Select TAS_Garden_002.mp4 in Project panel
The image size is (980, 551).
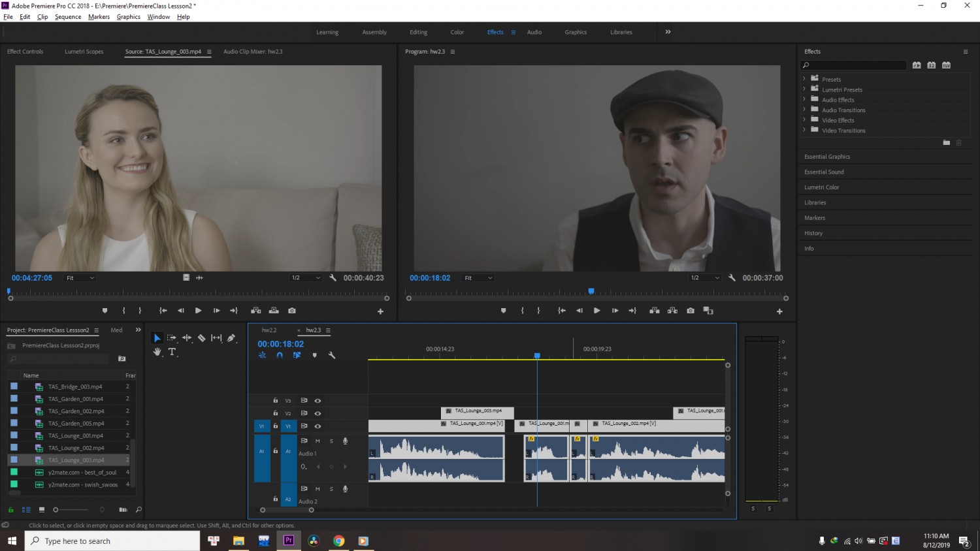[x=76, y=411]
